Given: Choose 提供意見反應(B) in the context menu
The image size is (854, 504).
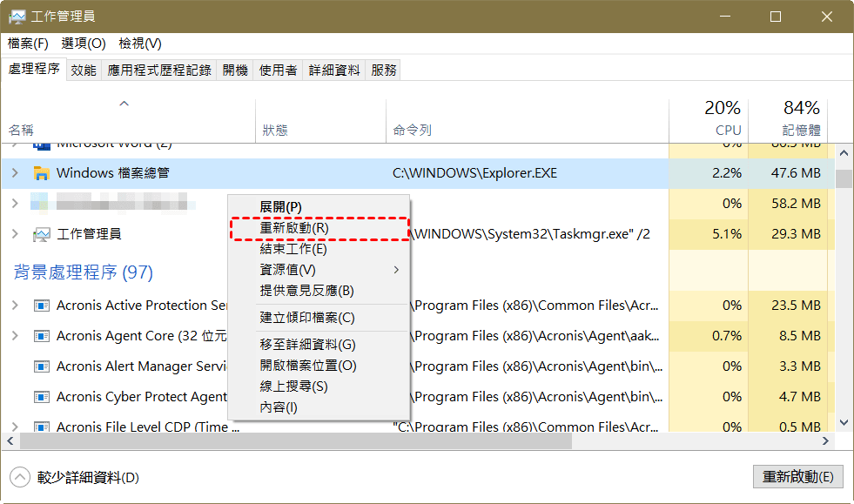Looking at the screenshot, I should pos(319,291).
